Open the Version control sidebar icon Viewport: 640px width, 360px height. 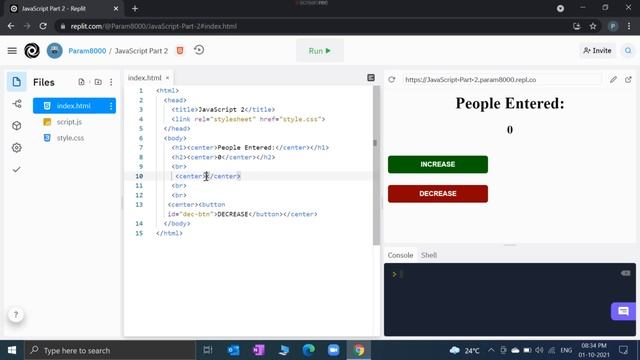click(17, 104)
